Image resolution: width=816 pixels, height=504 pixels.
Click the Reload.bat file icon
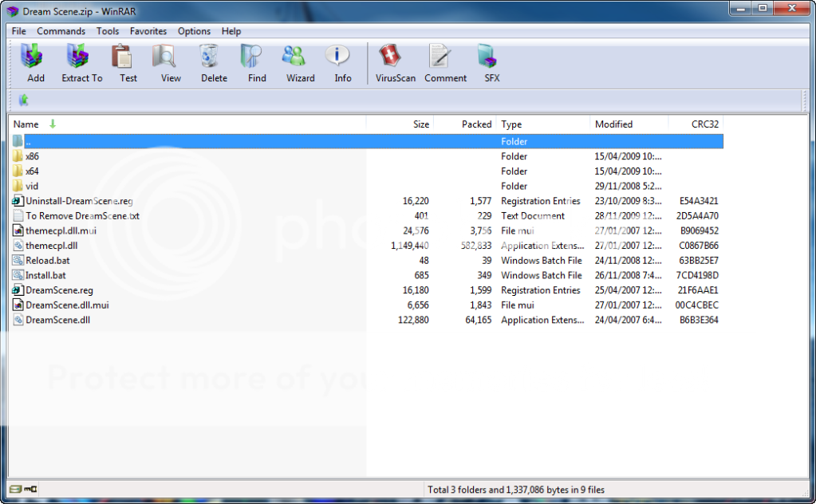pyautogui.click(x=18, y=260)
